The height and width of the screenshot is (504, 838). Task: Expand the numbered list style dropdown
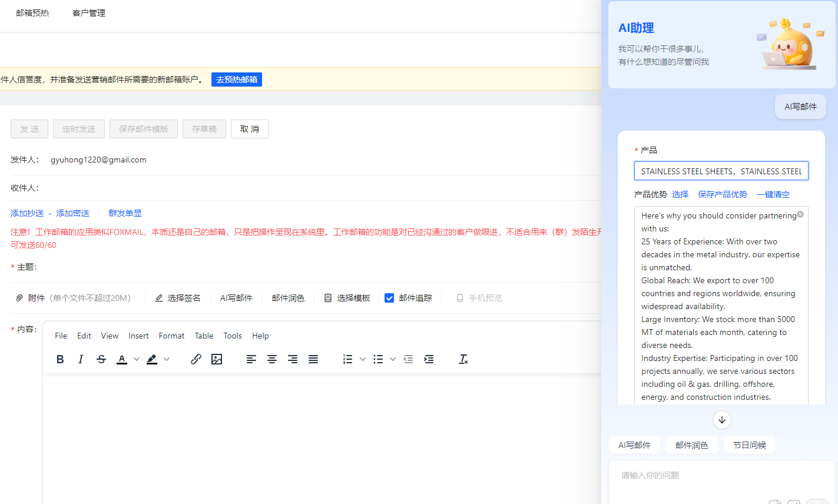pos(363,359)
